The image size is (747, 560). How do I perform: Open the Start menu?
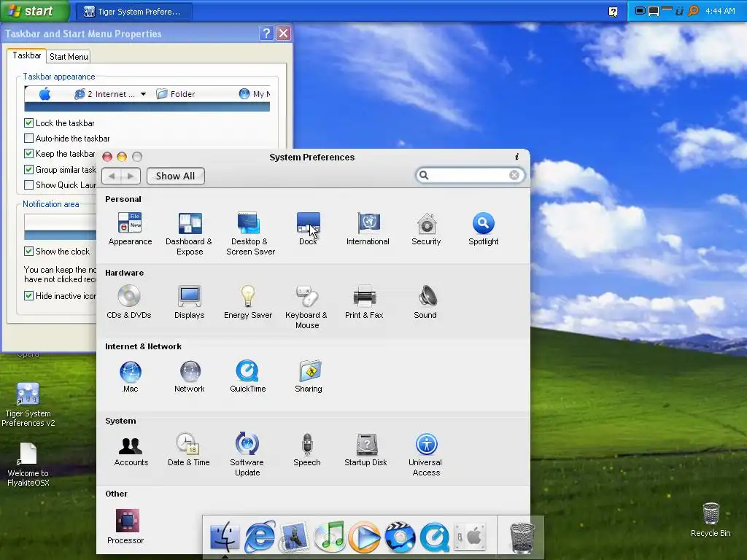pyautogui.click(x=34, y=11)
